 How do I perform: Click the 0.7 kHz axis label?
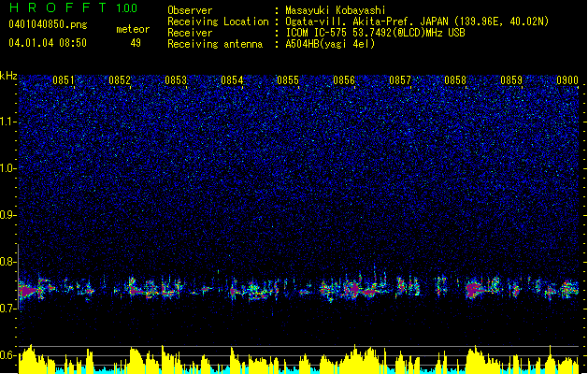click(7, 309)
